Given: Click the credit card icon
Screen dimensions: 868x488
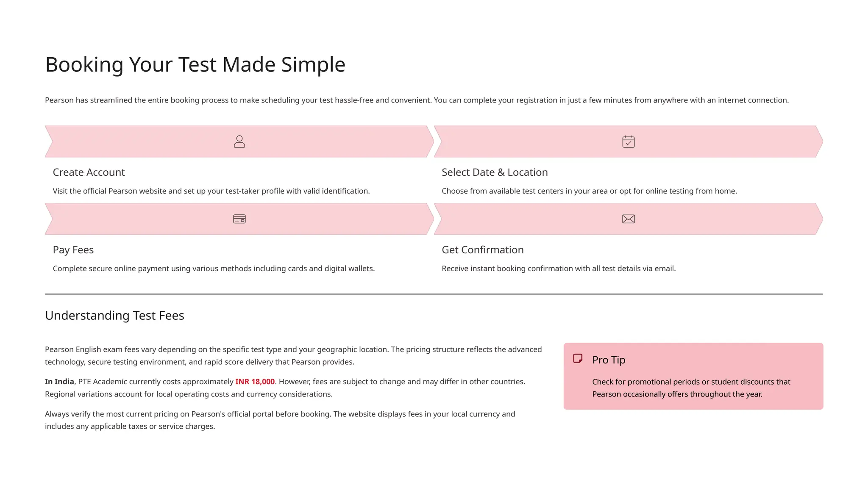Looking at the screenshot, I should (239, 219).
